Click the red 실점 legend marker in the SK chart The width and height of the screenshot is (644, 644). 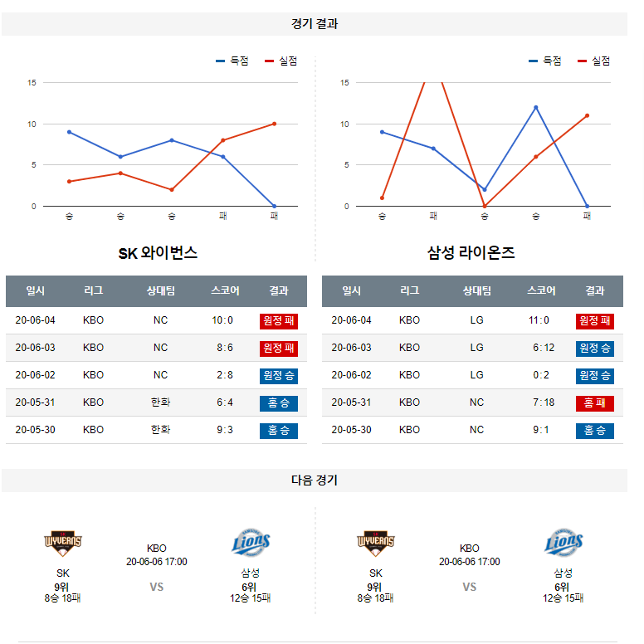tap(269, 61)
